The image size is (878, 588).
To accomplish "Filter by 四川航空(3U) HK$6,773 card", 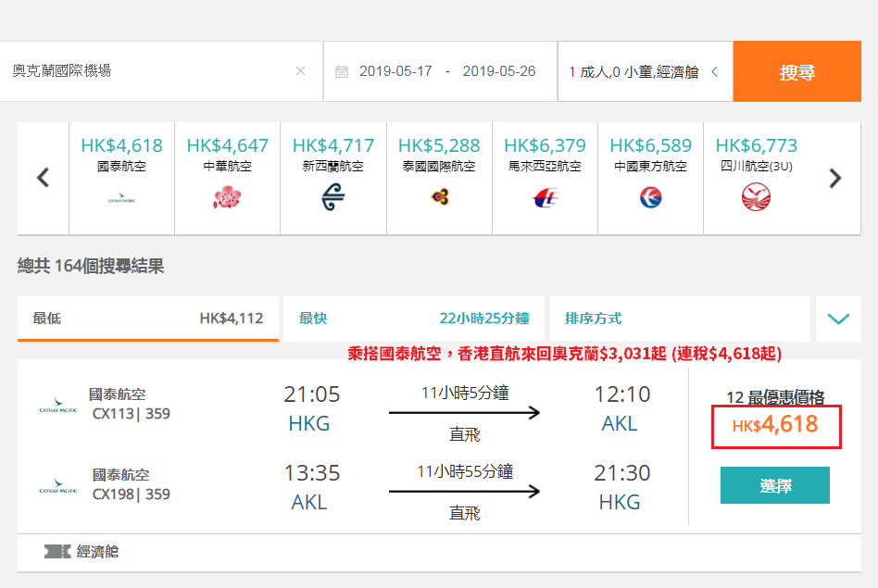I will point(757,178).
